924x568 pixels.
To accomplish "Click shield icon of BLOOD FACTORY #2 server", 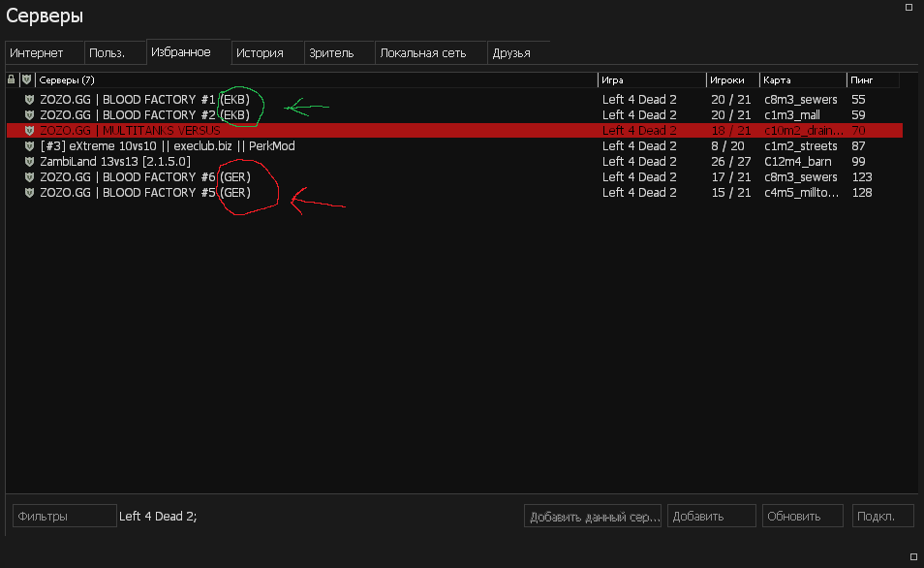I will pyautogui.click(x=29, y=115).
